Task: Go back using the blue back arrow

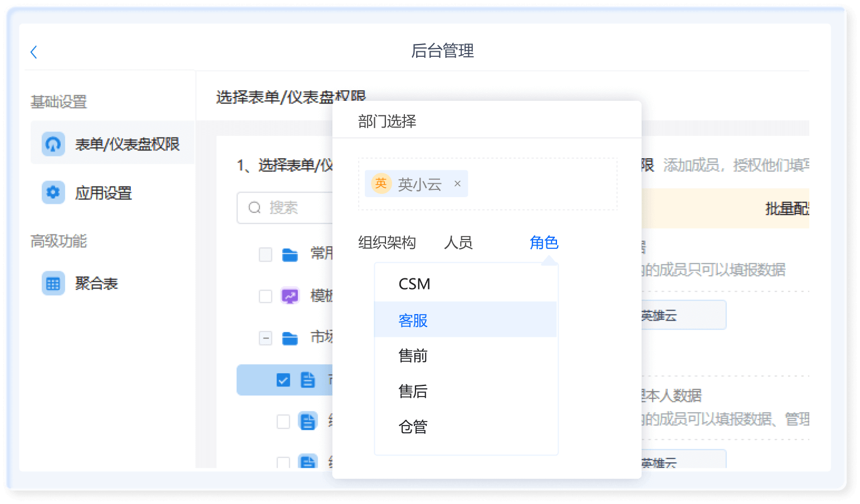Action: tap(33, 52)
